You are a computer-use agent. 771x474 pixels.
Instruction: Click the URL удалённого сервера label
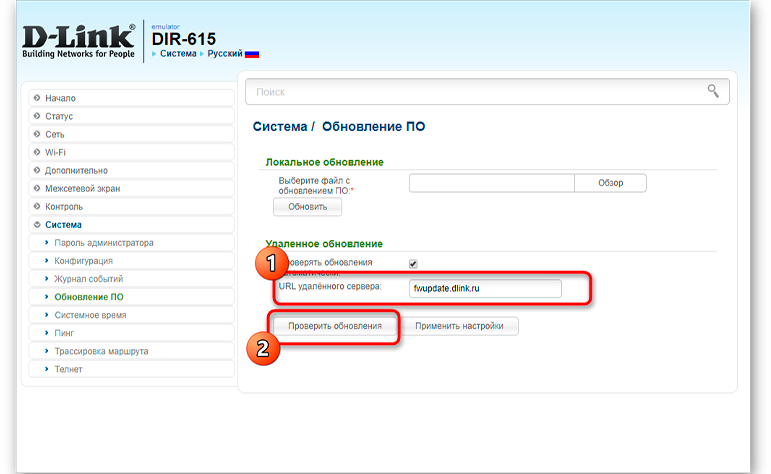pyautogui.click(x=330, y=286)
